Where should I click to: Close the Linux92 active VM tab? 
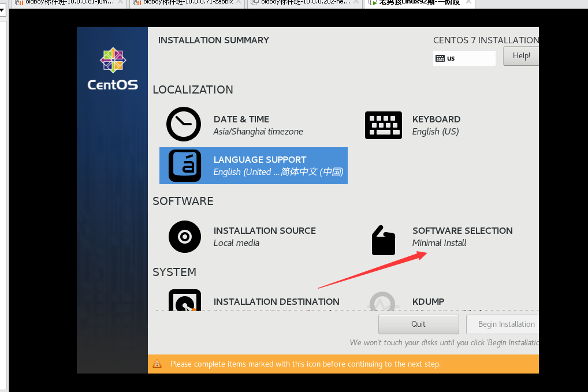click(x=468, y=2)
